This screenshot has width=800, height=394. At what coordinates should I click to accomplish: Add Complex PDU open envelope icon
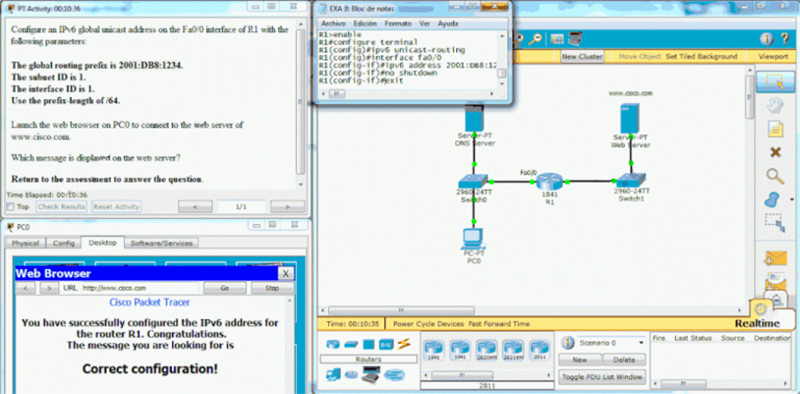click(x=776, y=281)
